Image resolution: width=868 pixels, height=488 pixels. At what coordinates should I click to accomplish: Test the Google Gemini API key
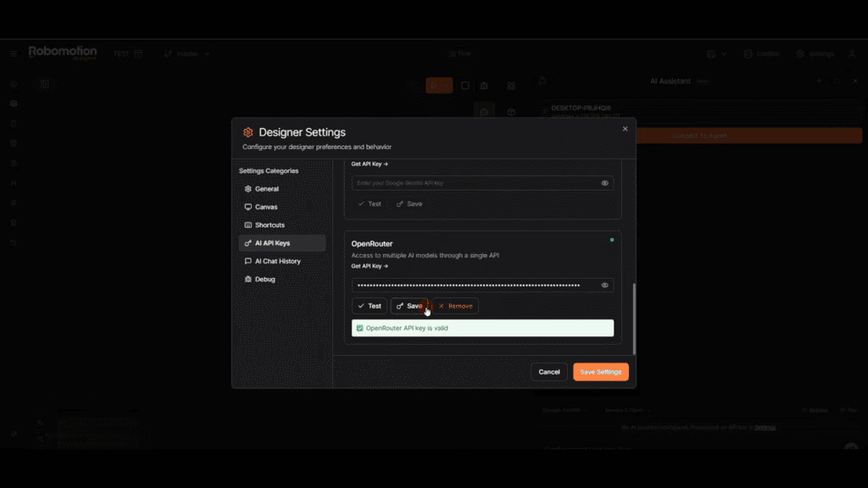click(370, 203)
